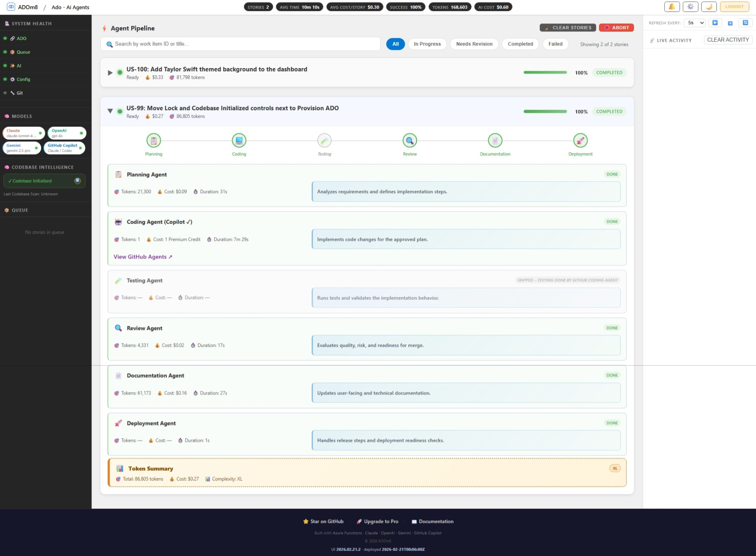Image resolution: width=756 pixels, height=556 pixels.
Task: Toggle the Claude claude-sonnet model pill
Action: point(23,133)
